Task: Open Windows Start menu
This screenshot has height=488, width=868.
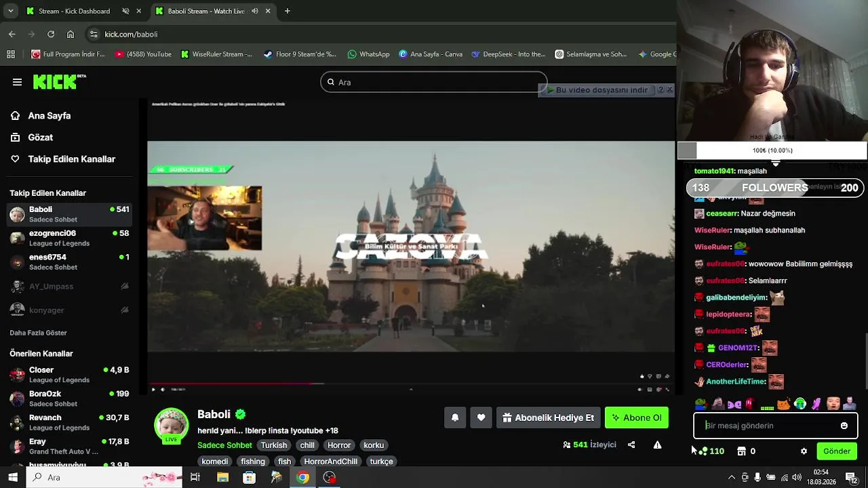Action: click(x=13, y=478)
